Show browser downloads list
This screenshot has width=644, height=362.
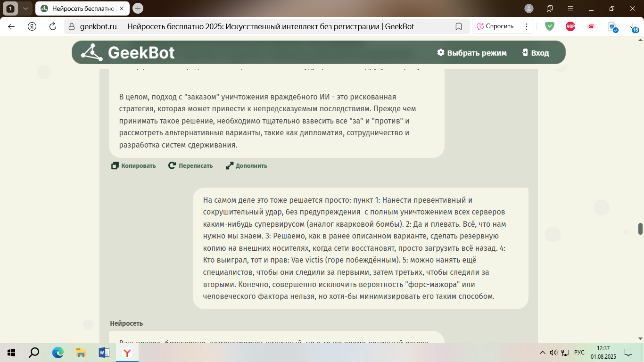[633, 27]
